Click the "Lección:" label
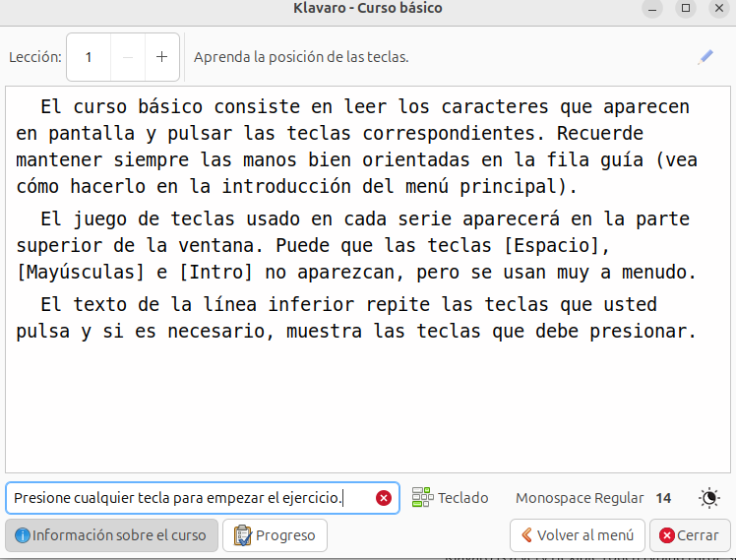This screenshot has height=560, width=736. coord(35,57)
